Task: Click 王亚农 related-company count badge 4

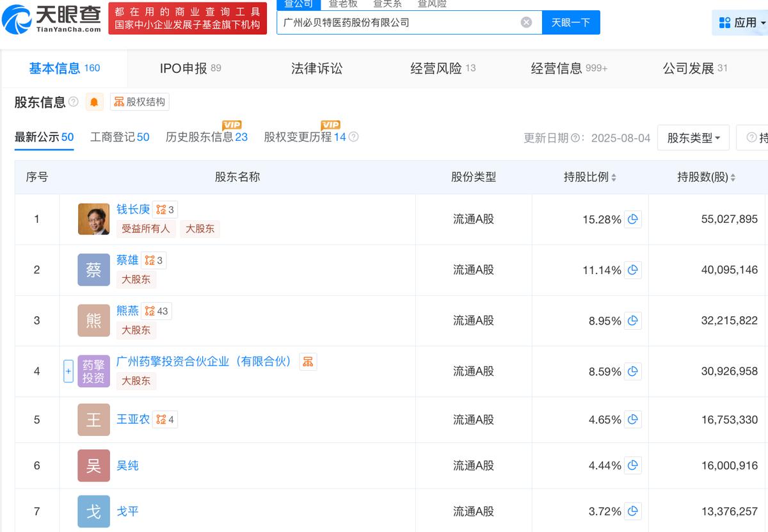Action: (165, 420)
